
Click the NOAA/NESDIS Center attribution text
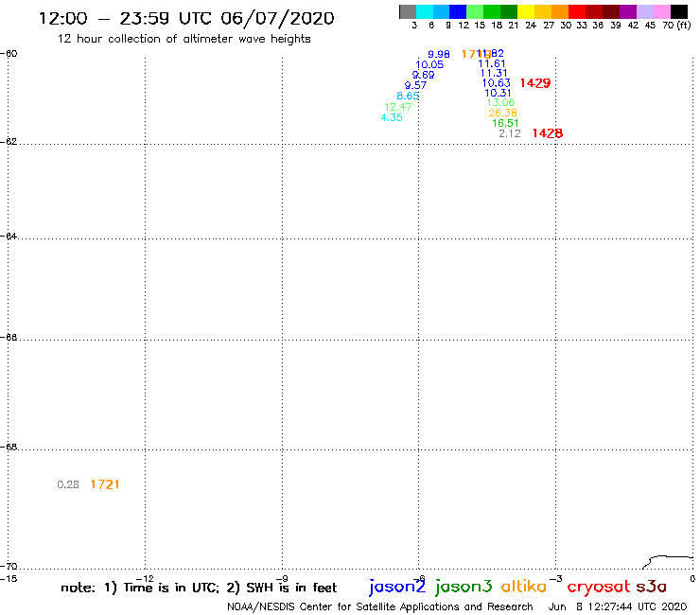coord(380,606)
